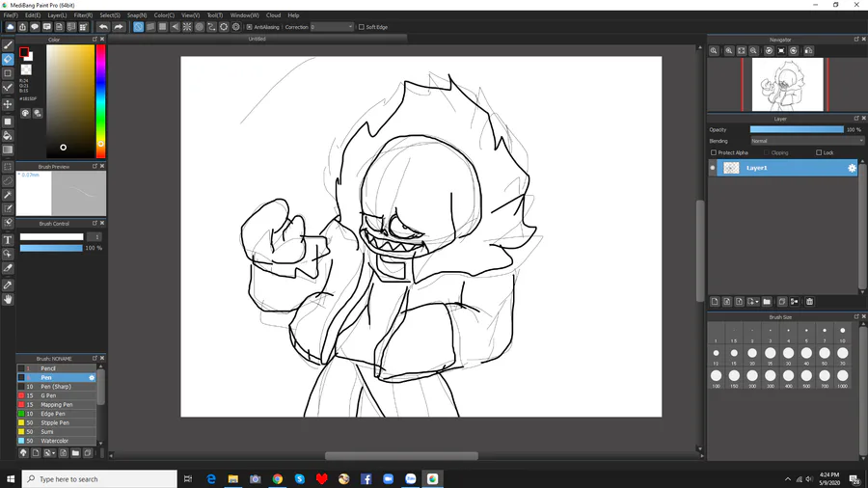Open Facebook from taskbar
Image resolution: width=868 pixels, height=488 pixels.
[x=366, y=479]
